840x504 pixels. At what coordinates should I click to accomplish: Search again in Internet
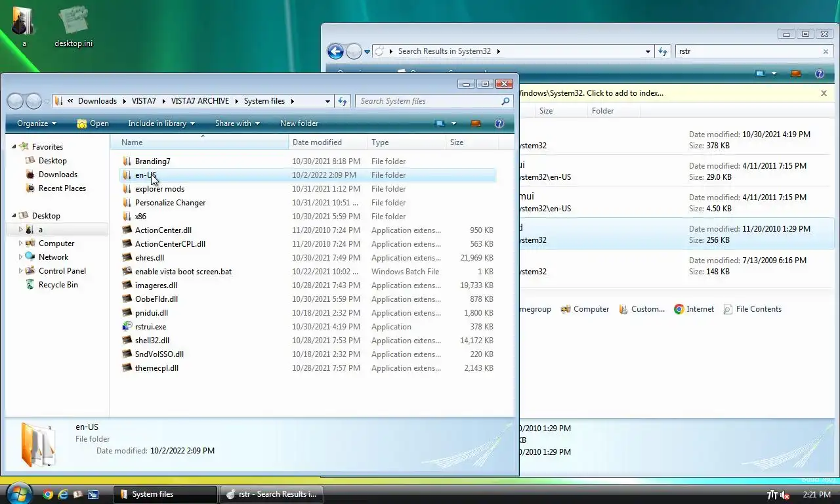click(694, 309)
